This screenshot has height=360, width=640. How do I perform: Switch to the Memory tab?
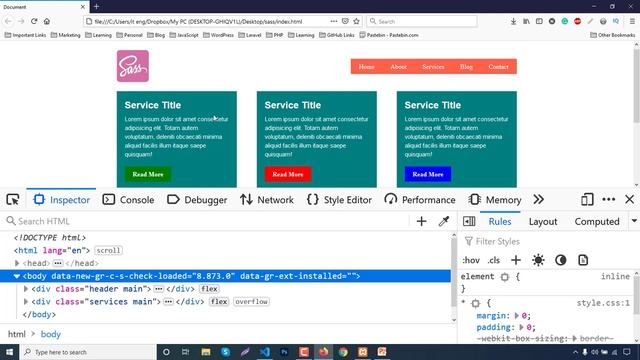click(495, 200)
